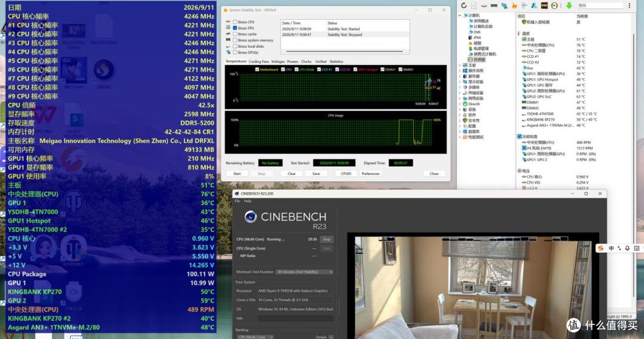
Task: Stop the Cinebench Multi Core run
Action: pos(327,239)
